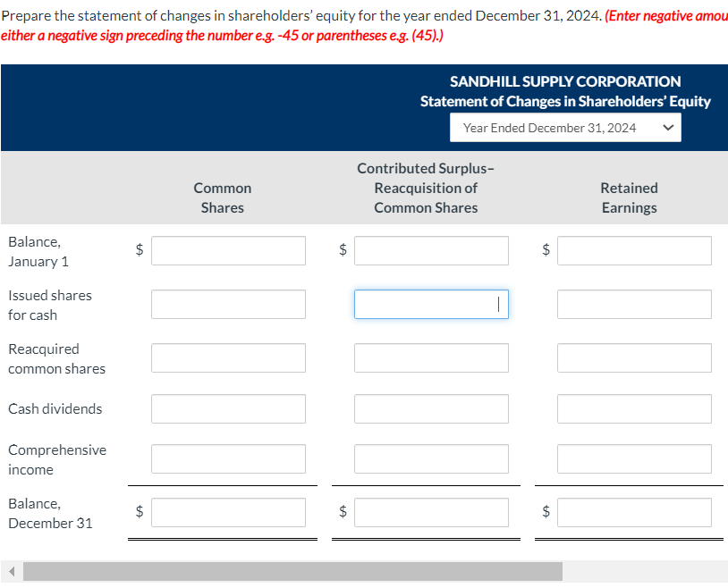The width and height of the screenshot is (728, 588).
Task: Click the horizontal scrollbar thumb
Action: click(292, 571)
